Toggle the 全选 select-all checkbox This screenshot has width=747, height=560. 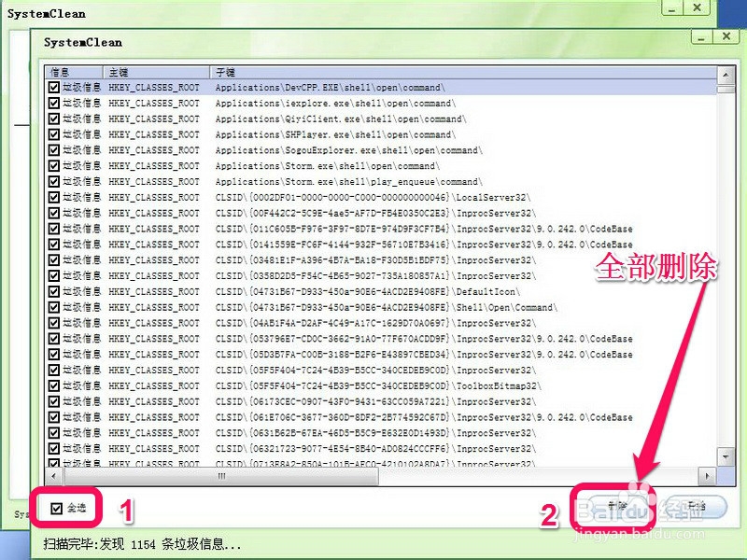tap(56, 509)
